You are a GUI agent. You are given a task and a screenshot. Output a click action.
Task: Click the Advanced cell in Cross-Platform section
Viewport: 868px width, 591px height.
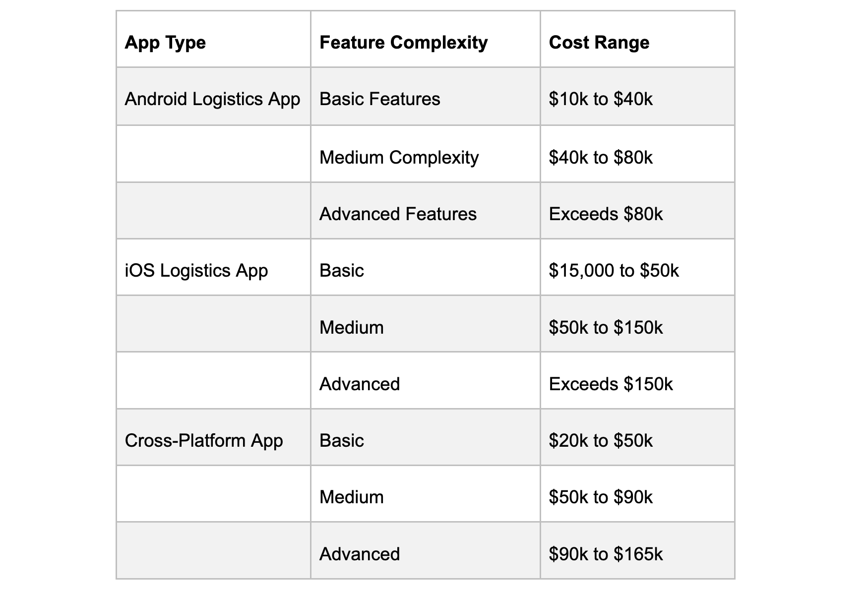tap(425, 550)
